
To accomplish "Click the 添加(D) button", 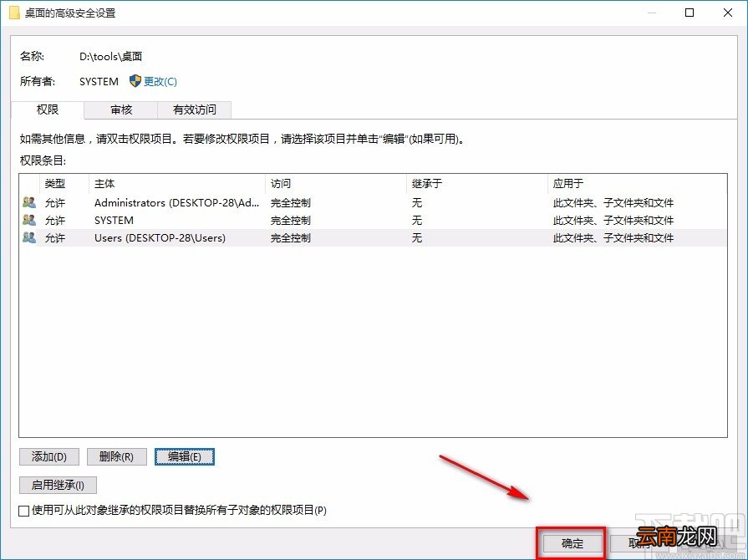I will tap(49, 456).
